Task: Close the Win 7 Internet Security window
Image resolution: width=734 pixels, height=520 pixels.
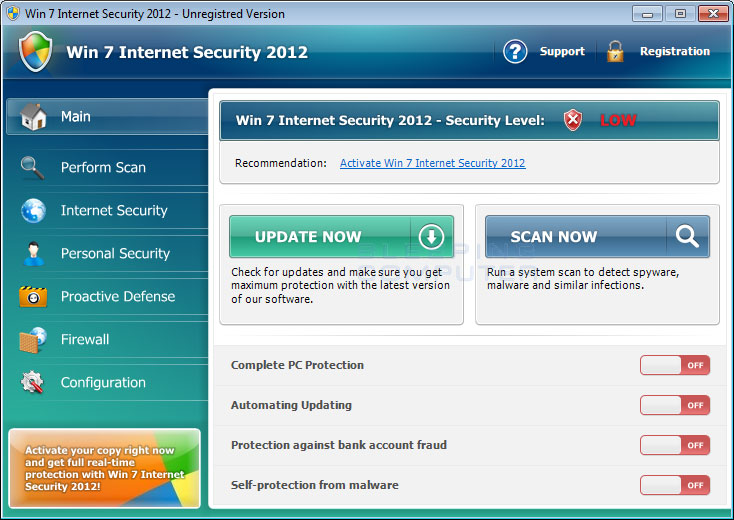Action: (713, 14)
